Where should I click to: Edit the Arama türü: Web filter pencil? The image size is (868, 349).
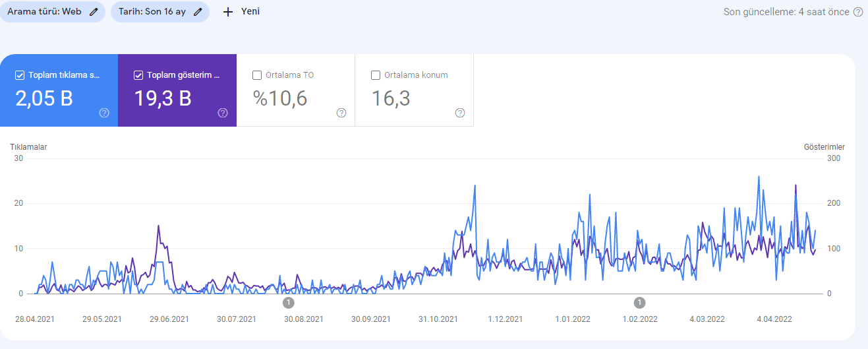click(94, 12)
